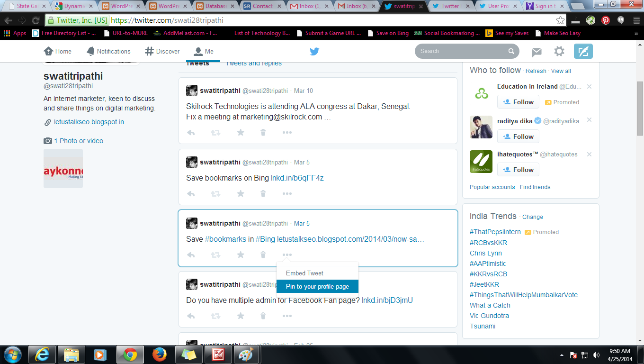Viewport: 644px width, 364px height.
Task: Delete the Skilrock Technologies tweet
Action: (263, 133)
